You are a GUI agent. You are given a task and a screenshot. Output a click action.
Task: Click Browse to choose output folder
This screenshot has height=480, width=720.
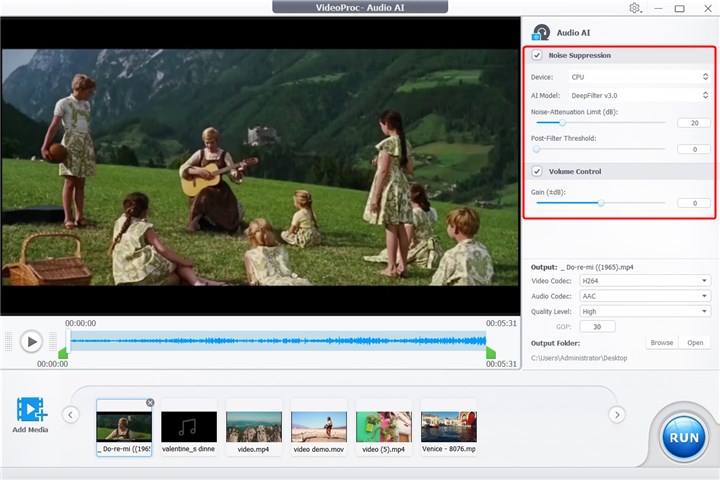661,343
